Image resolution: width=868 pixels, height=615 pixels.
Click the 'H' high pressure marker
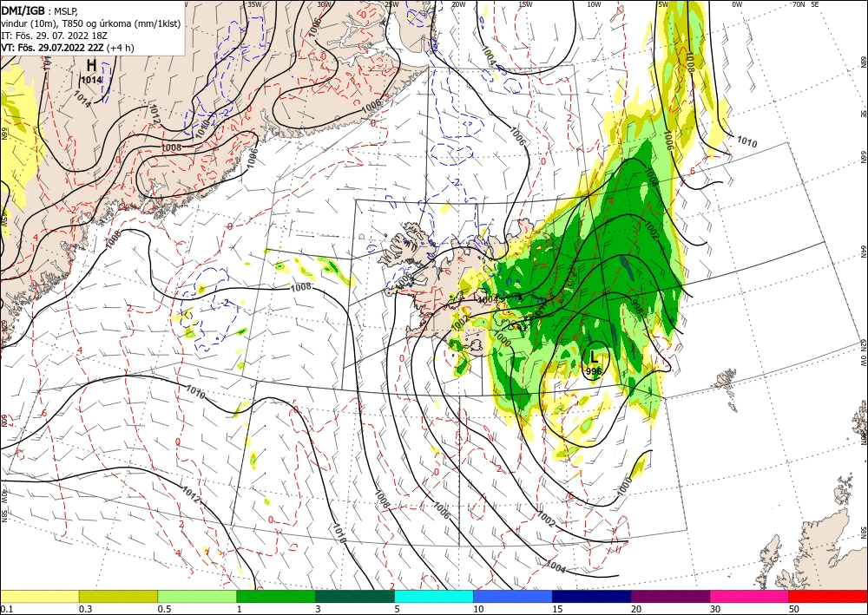[x=91, y=66]
